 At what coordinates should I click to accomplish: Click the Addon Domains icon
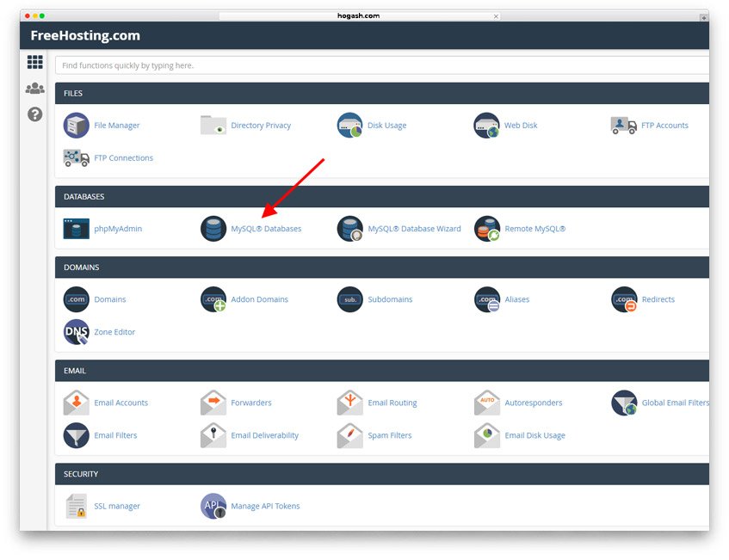[213, 299]
